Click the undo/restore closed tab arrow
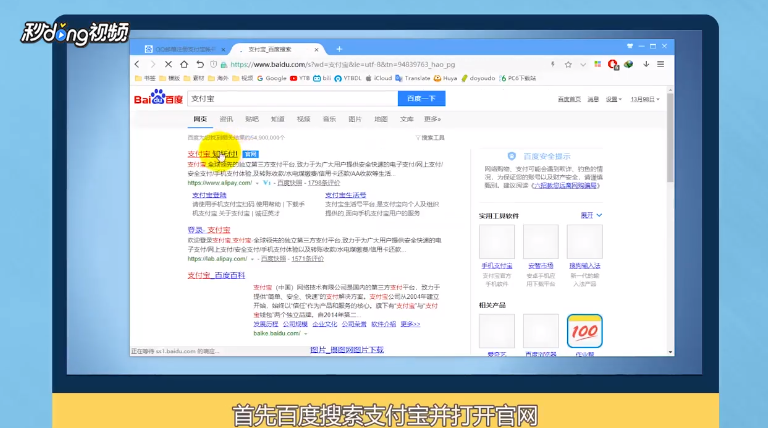The image size is (768, 428). click(200, 64)
